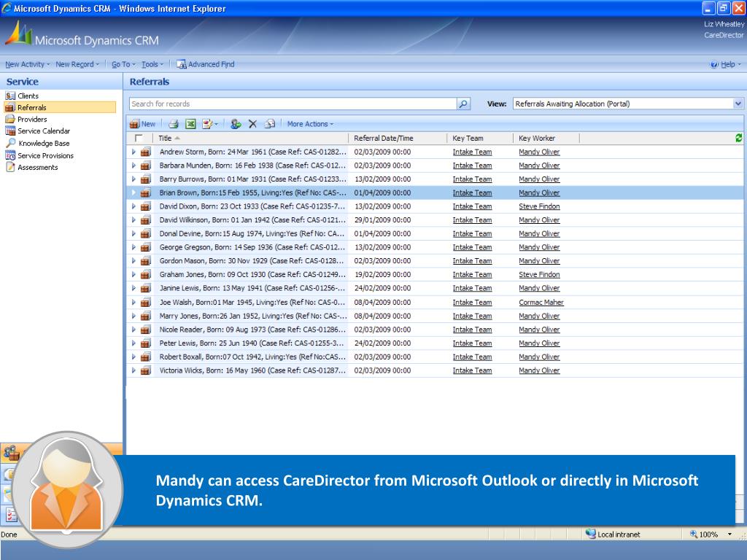Click the briefcase icon on Peter Lewis row

pyautogui.click(x=146, y=343)
